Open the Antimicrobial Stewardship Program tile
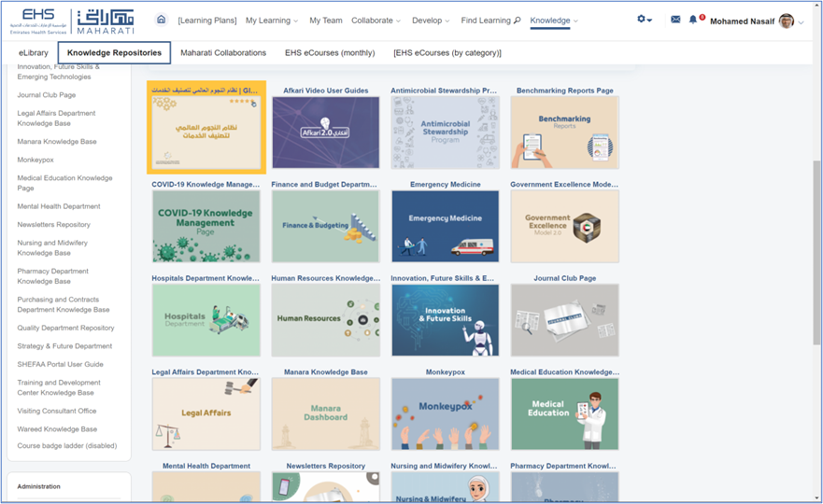Image resolution: width=823 pixels, height=504 pixels. click(445, 133)
